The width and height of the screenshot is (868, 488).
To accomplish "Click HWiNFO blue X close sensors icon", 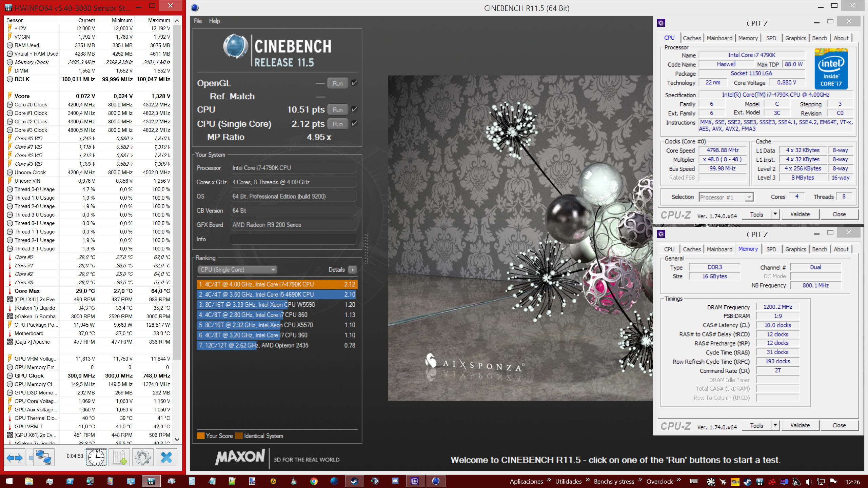I will (x=166, y=458).
